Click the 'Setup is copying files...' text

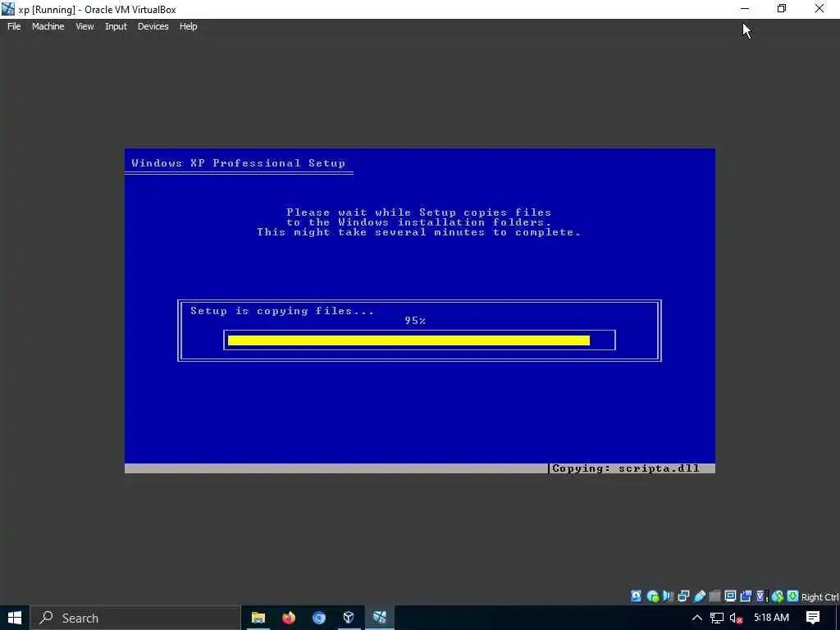click(x=282, y=311)
